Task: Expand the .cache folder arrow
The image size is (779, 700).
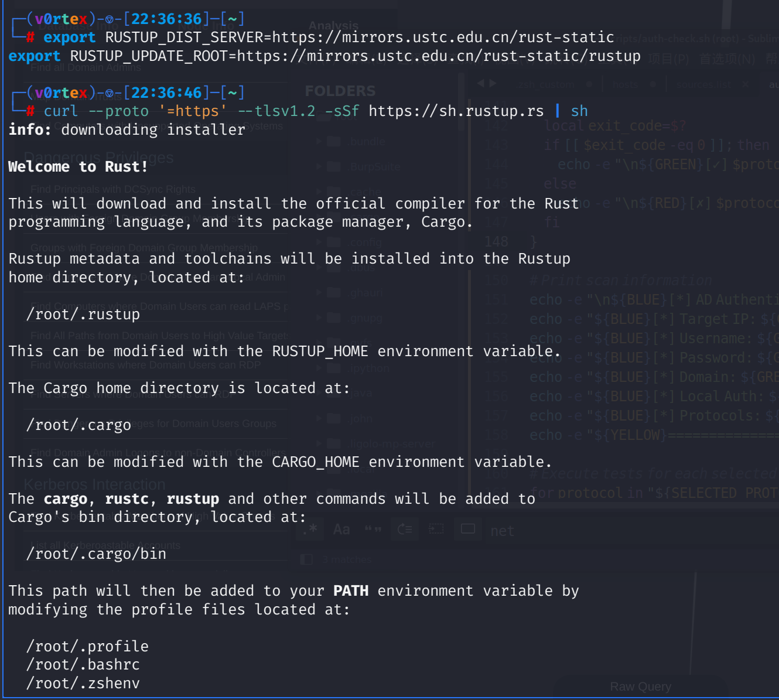Action: point(319,192)
